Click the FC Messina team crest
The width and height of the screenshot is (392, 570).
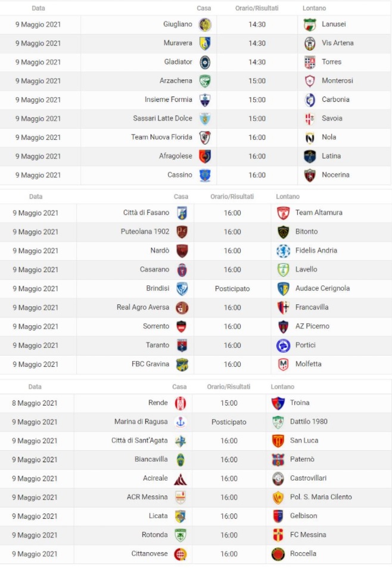(278, 535)
